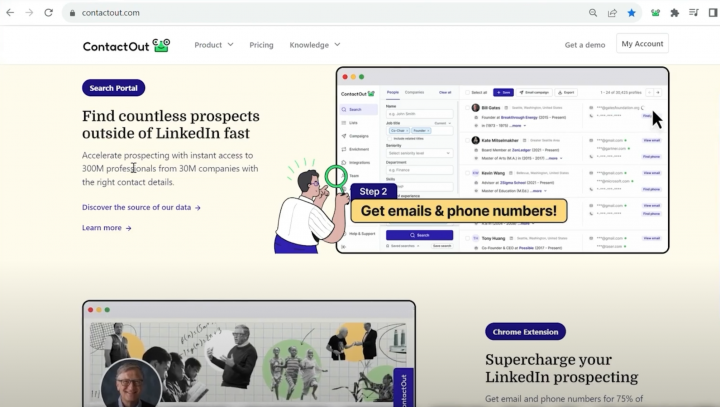Click the My Account button

tap(642, 44)
